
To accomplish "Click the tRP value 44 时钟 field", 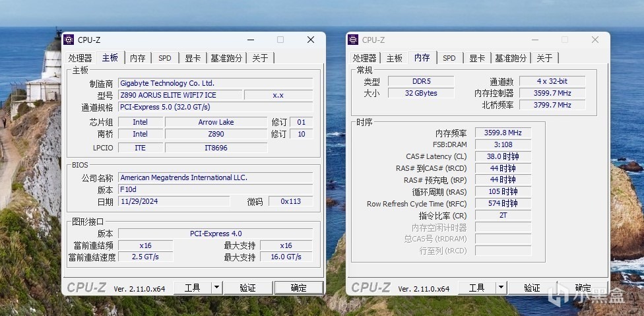I will (503, 180).
